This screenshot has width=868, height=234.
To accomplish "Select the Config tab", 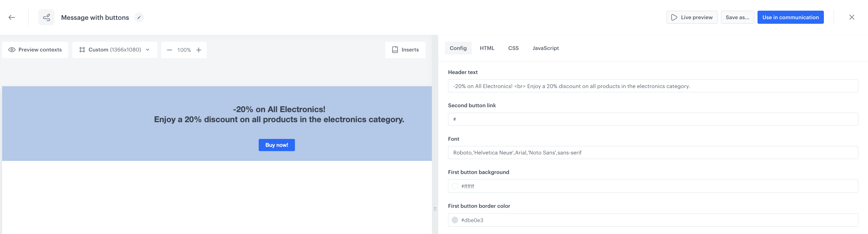I will point(458,48).
